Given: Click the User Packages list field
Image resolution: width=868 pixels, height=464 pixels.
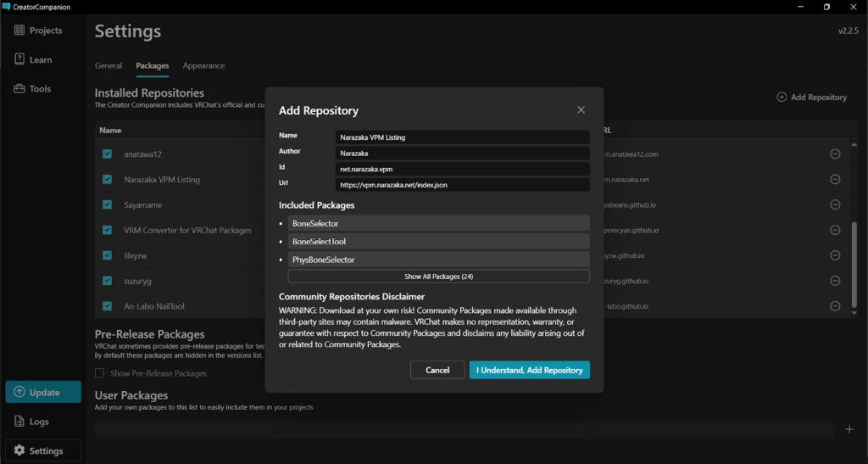Looking at the screenshot, I should tap(464, 430).
